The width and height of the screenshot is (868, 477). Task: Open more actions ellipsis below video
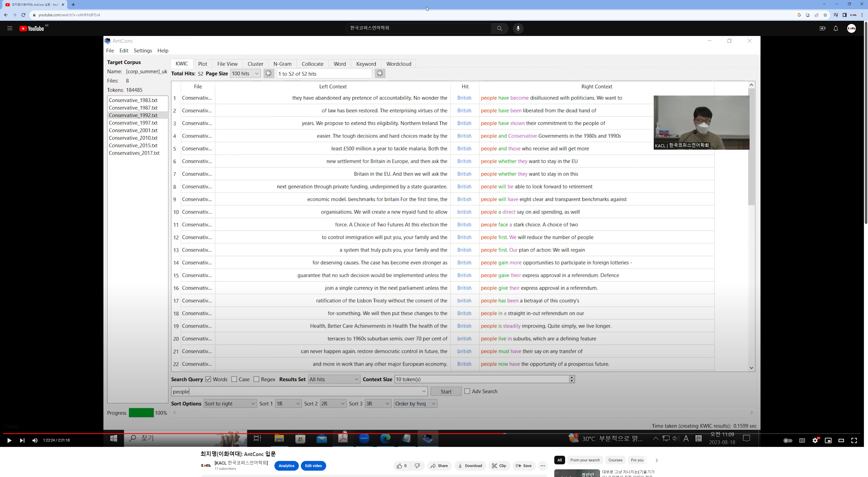tap(542, 465)
